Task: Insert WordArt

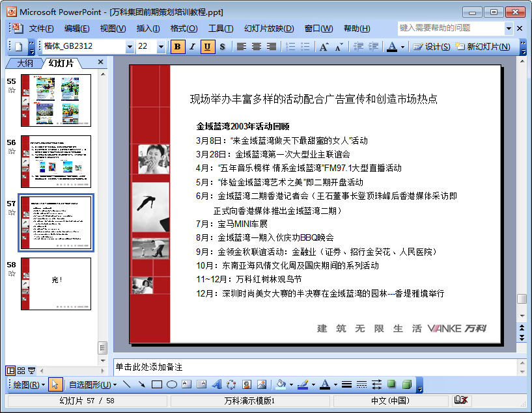Action: [x=216, y=384]
